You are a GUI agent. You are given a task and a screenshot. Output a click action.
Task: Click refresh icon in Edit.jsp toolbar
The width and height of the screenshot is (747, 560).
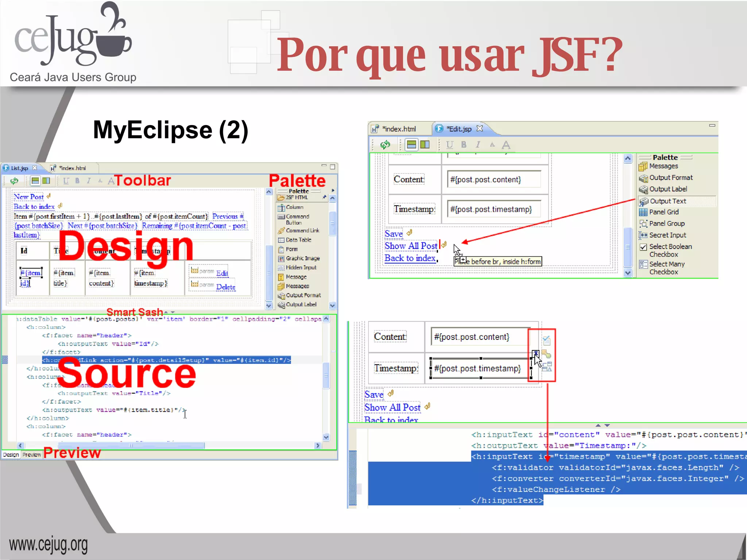pyautogui.click(x=385, y=145)
